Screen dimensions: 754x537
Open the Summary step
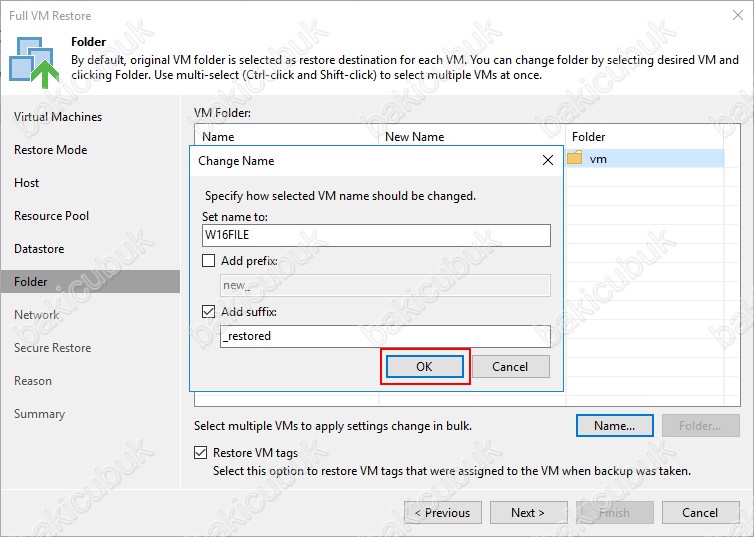coord(39,414)
